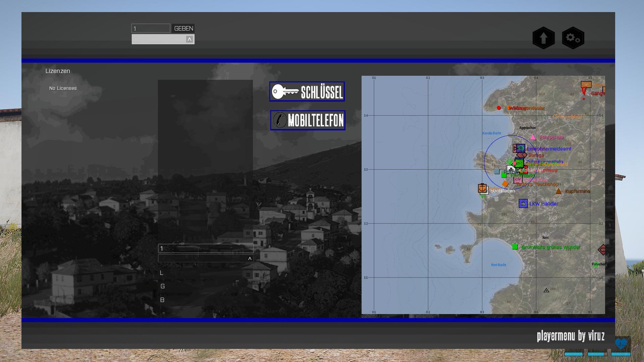
Task: Click the lower quantity input field
Action: (206, 248)
